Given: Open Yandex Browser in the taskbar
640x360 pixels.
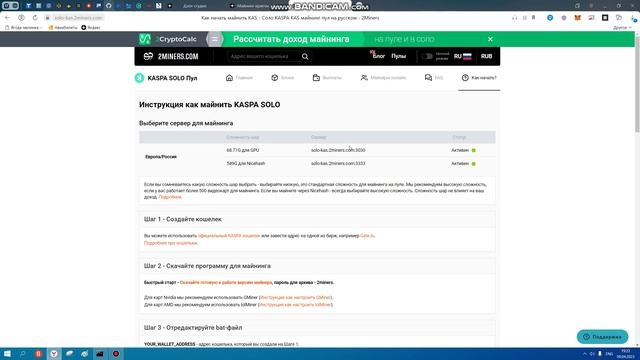Looking at the screenshot, I should [54, 353].
